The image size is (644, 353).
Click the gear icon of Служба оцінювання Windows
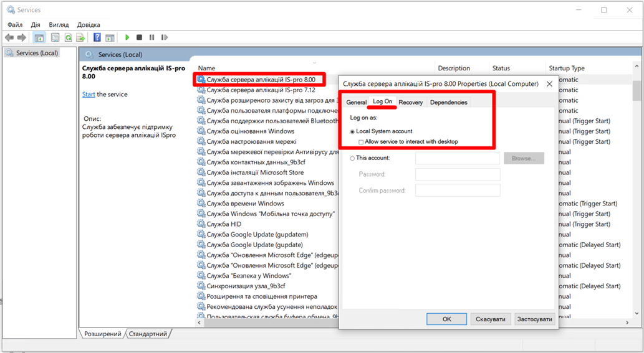pos(201,131)
